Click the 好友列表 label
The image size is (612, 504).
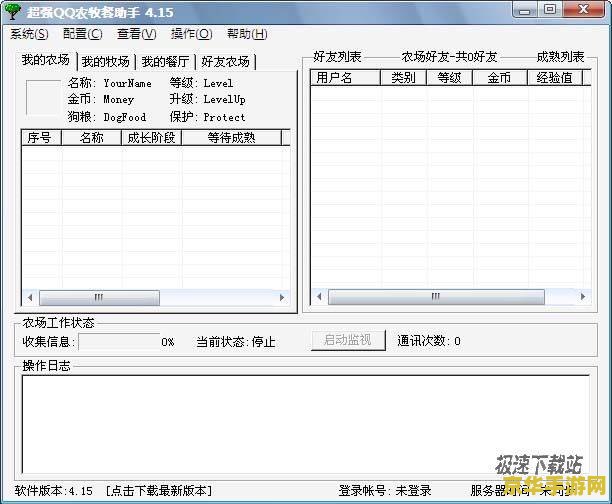coord(337,57)
